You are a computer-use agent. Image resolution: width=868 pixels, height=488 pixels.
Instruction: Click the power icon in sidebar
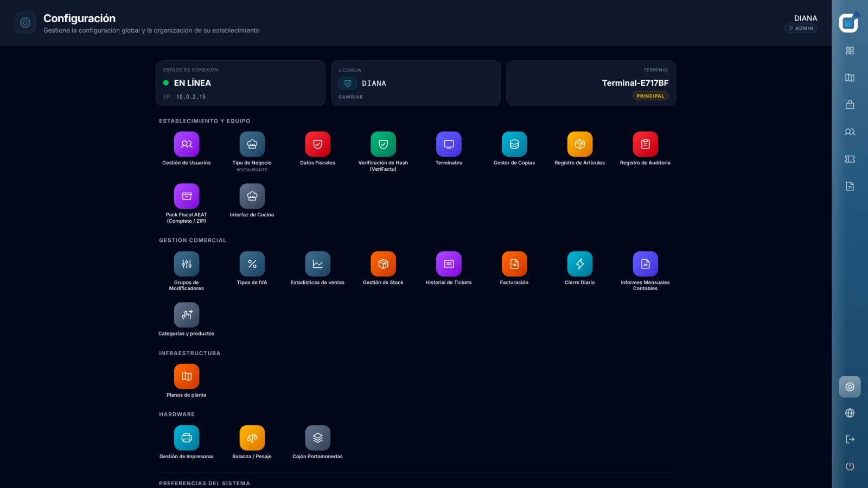pyautogui.click(x=850, y=466)
